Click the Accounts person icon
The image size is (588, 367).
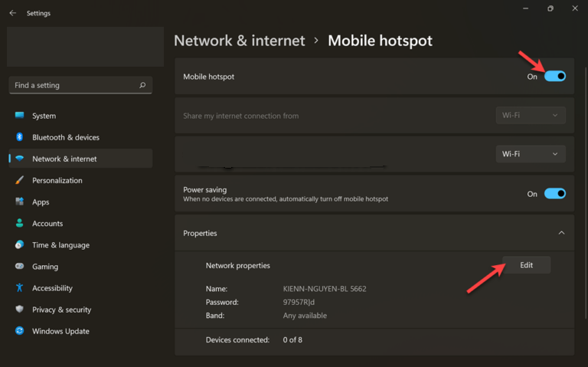pyautogui.click(x=19, y=223)
